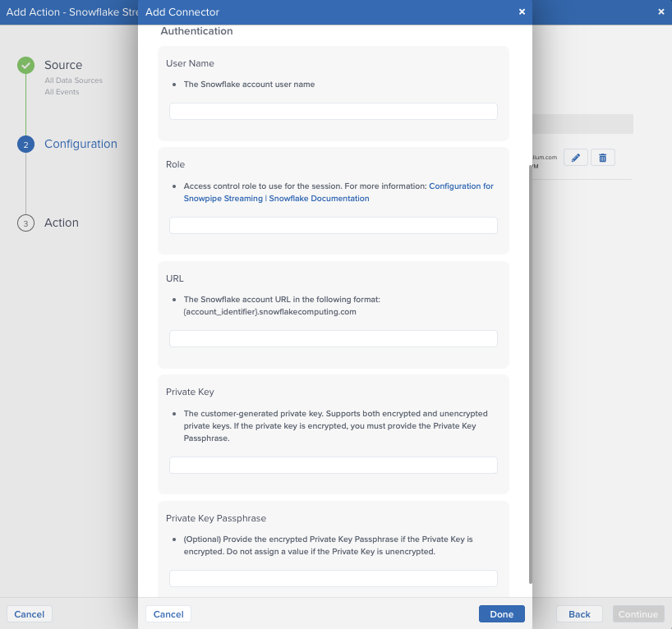Click the User Name input field

pyautogui.click(x=333, y=112)
